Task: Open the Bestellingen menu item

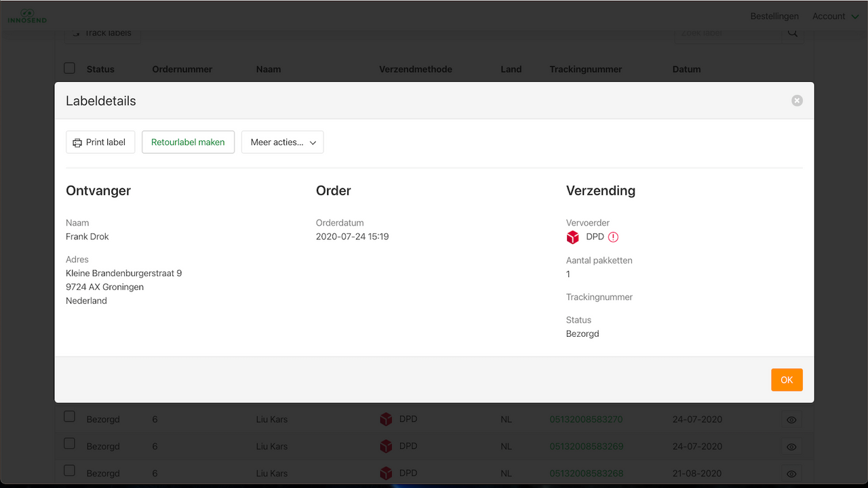Action: coord(774,16)
